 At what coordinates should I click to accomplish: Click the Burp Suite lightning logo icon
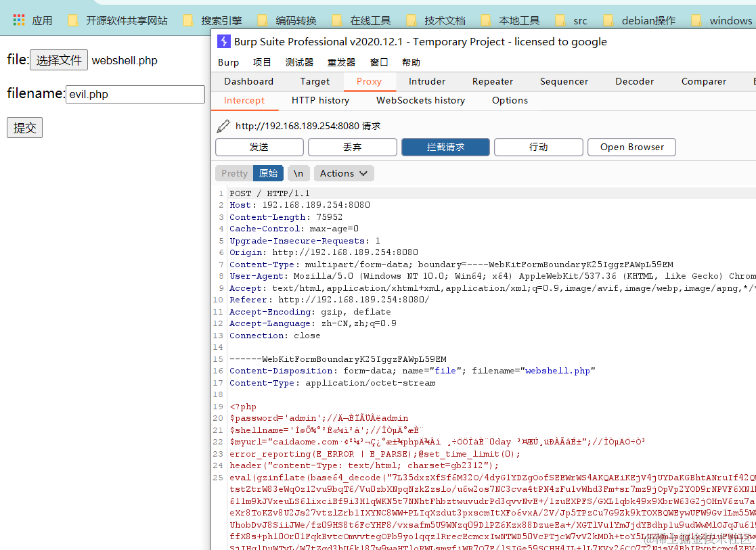pyautogui.click(x=224, y=41)
